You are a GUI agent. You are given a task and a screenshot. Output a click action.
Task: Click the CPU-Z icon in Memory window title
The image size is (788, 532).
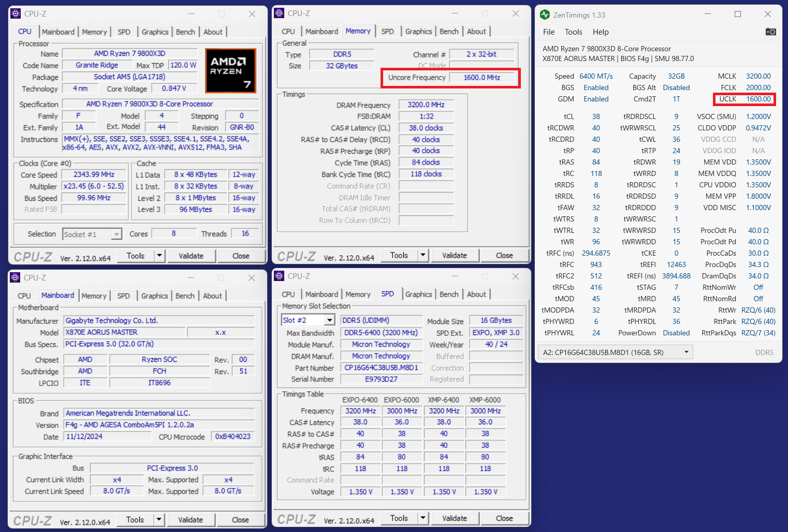(279, 13)
